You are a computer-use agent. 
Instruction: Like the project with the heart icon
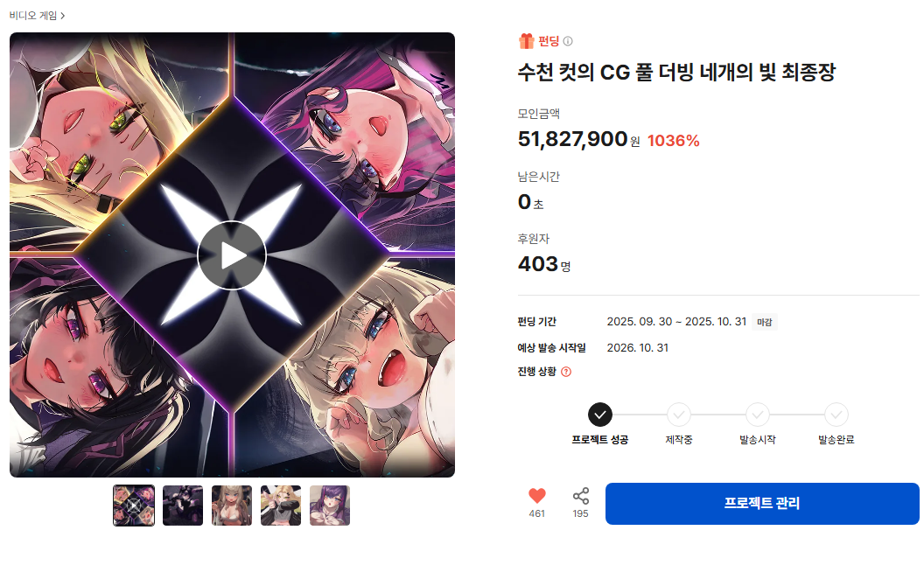[x=537, y=496]
